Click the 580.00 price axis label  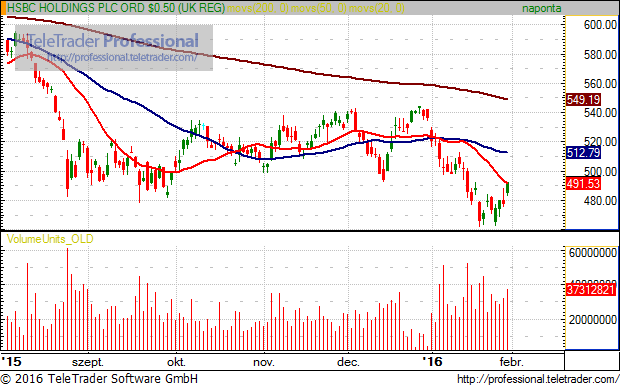600,55
